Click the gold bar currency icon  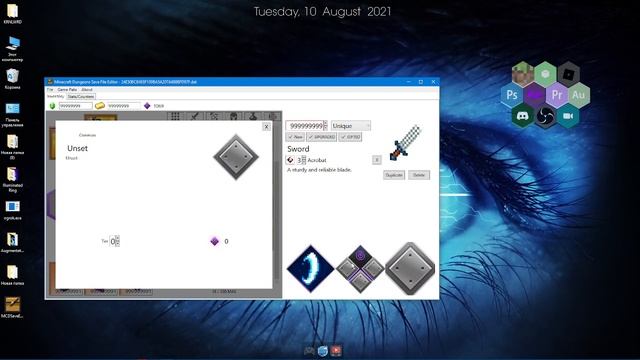tap(100, 106)
